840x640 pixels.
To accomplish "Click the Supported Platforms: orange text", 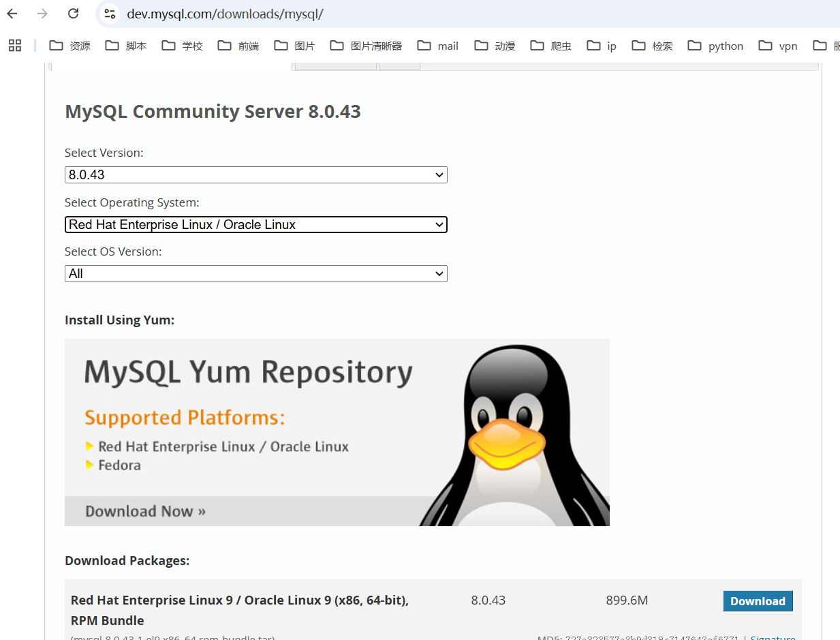I will click(185, 418).
